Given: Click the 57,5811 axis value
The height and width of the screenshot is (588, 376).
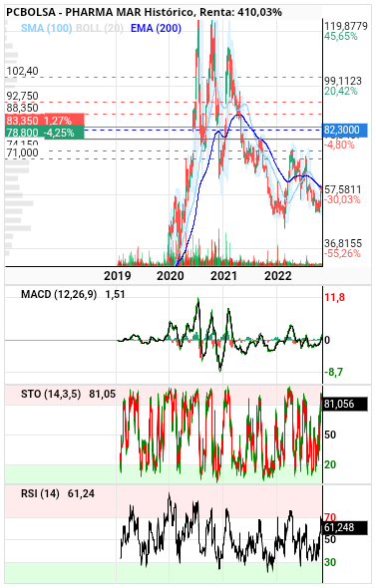Looking at the screenshot, I should (343, 189).
